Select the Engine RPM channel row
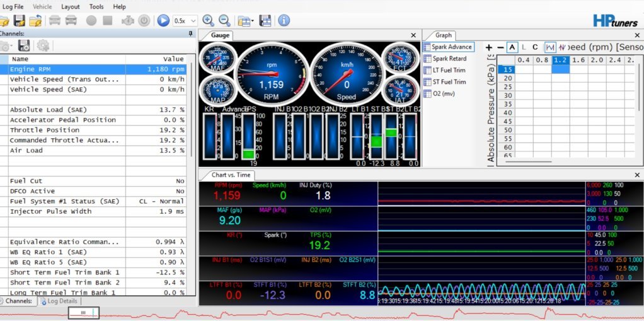The height and width of the screenshot is (321, 644). pos(93,69)
